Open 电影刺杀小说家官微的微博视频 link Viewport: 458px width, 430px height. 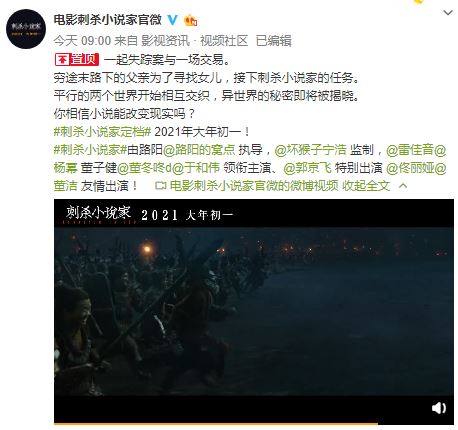254,186
